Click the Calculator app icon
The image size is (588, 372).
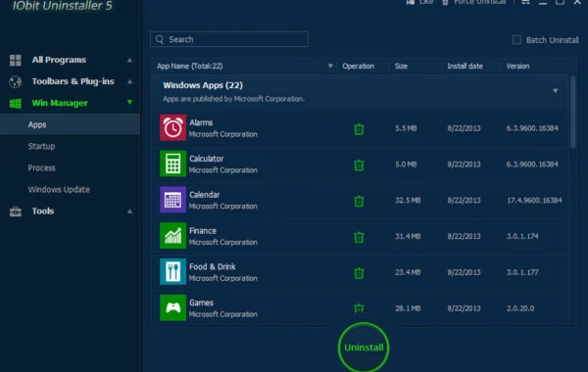172,163
